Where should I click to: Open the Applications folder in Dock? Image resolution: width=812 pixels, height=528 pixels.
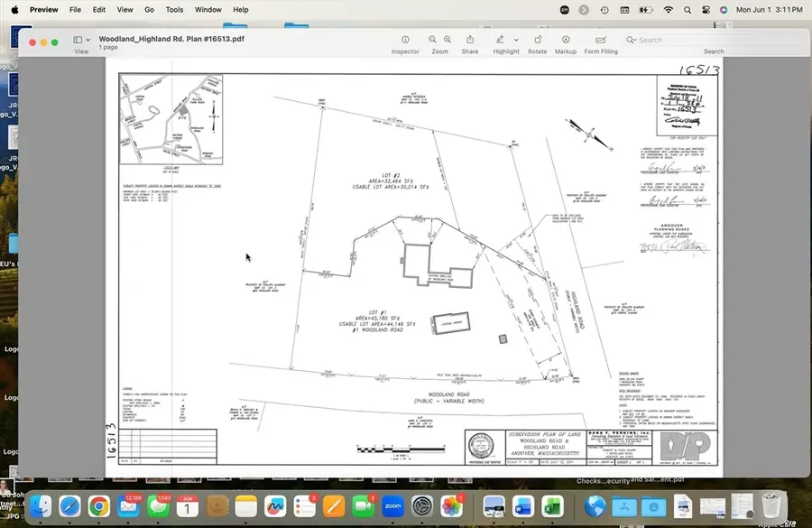coord(624,505)
